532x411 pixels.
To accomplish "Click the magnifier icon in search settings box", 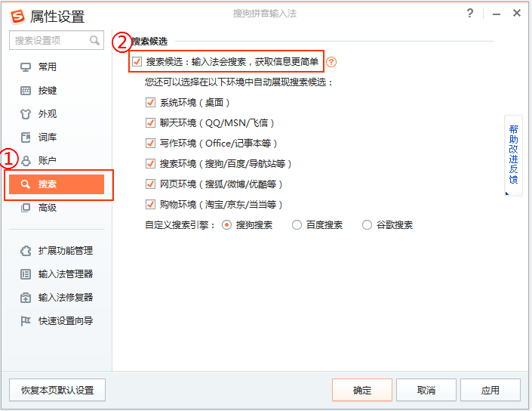I will [x=95, y=40].
